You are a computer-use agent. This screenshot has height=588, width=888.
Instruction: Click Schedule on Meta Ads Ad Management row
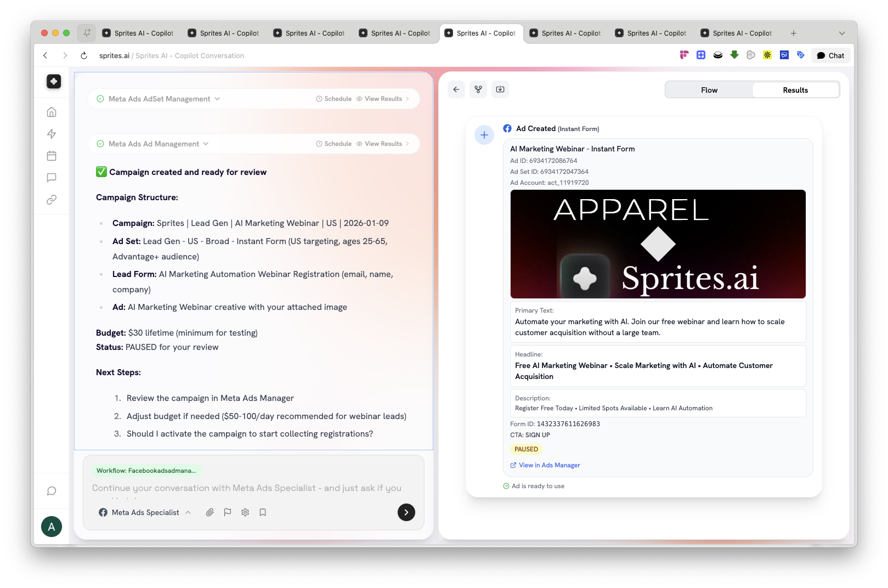333,144
